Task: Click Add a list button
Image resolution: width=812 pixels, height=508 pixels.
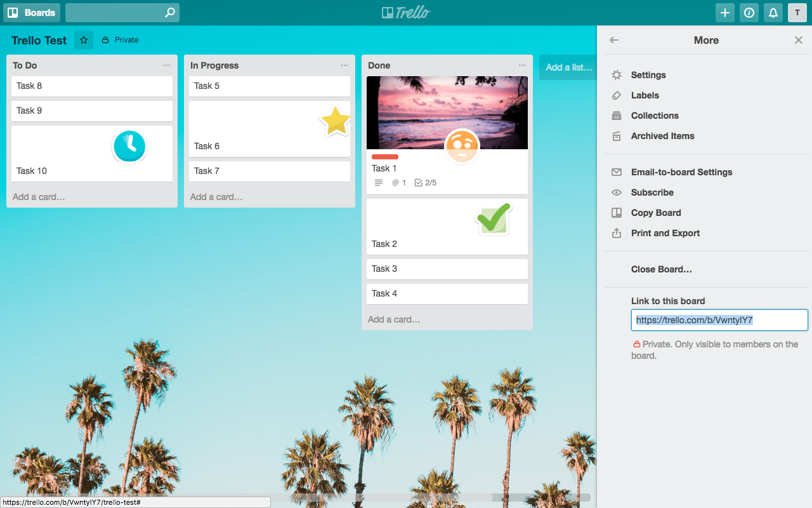Action: [568, 67]
